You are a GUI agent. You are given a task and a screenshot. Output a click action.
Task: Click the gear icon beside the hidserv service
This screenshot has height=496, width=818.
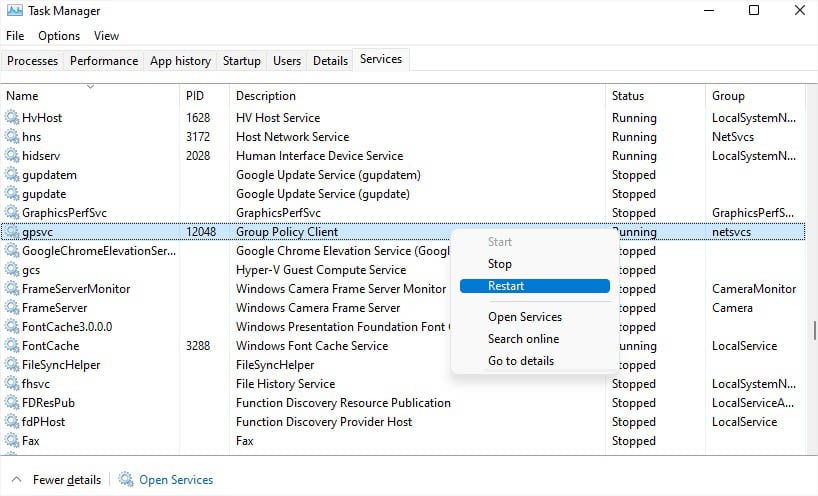[12, 156]
